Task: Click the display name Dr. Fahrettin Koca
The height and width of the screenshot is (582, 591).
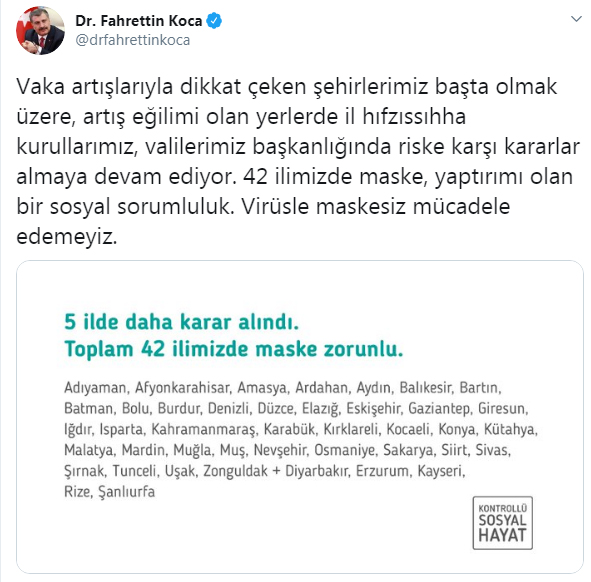Action: coord(139,21)
